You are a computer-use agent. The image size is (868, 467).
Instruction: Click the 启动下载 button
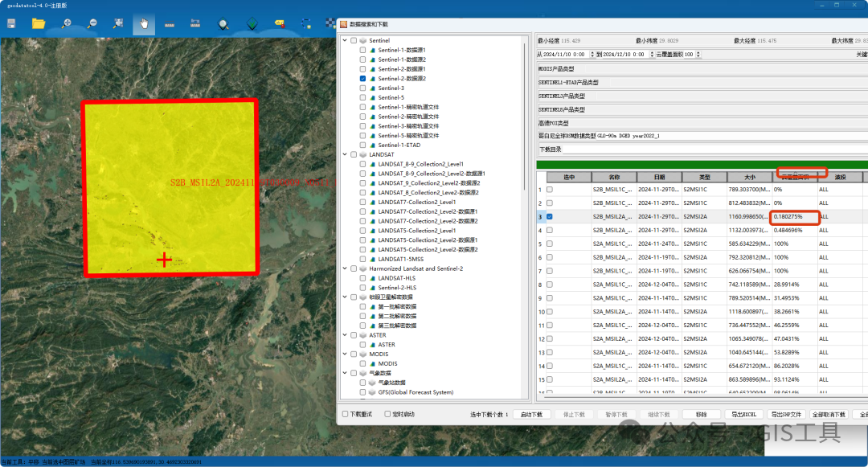tap(531, 415)
